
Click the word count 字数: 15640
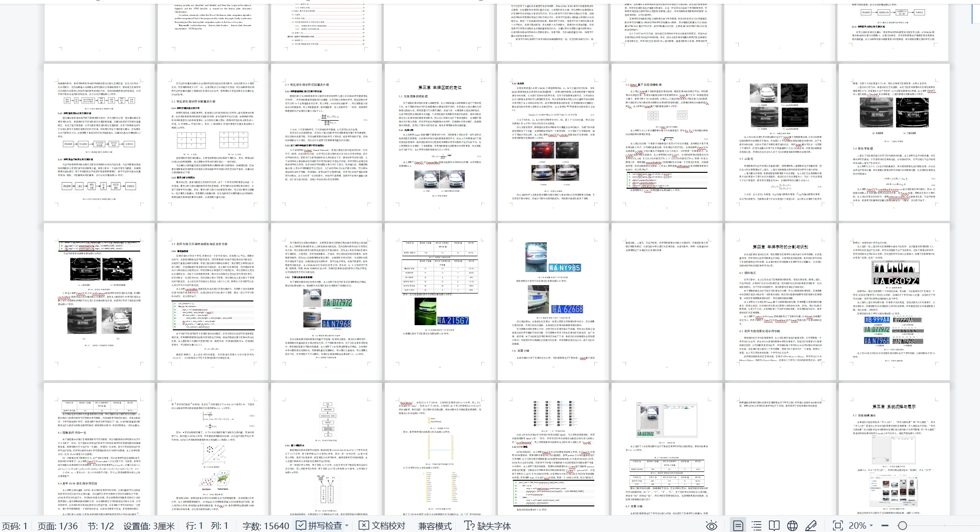[266, 526]
